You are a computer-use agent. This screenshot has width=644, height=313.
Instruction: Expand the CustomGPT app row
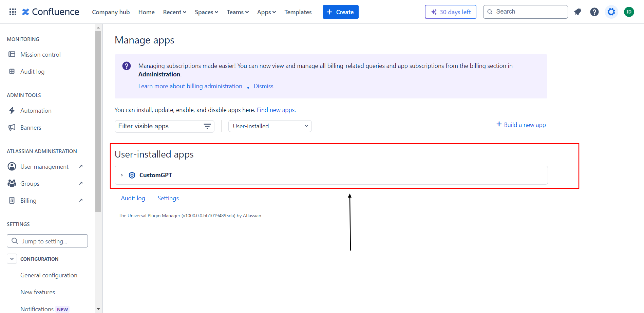pos(122,175)
